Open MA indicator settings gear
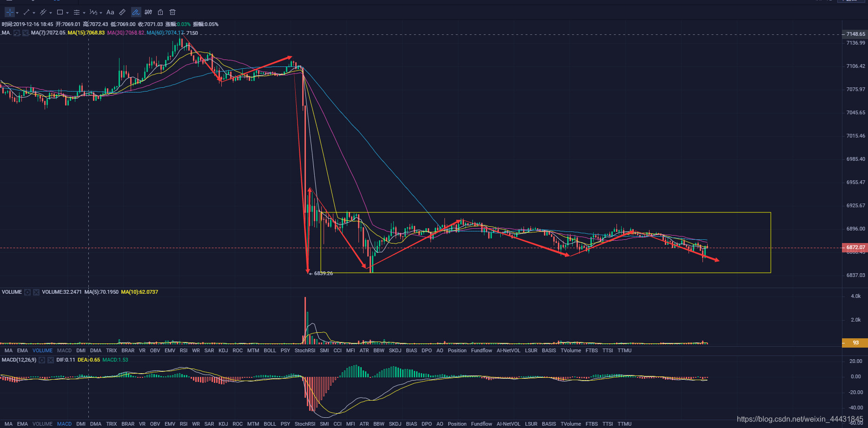Image resolution: width=868 pixels, height=428 pixels. click(x=17, y=33)
